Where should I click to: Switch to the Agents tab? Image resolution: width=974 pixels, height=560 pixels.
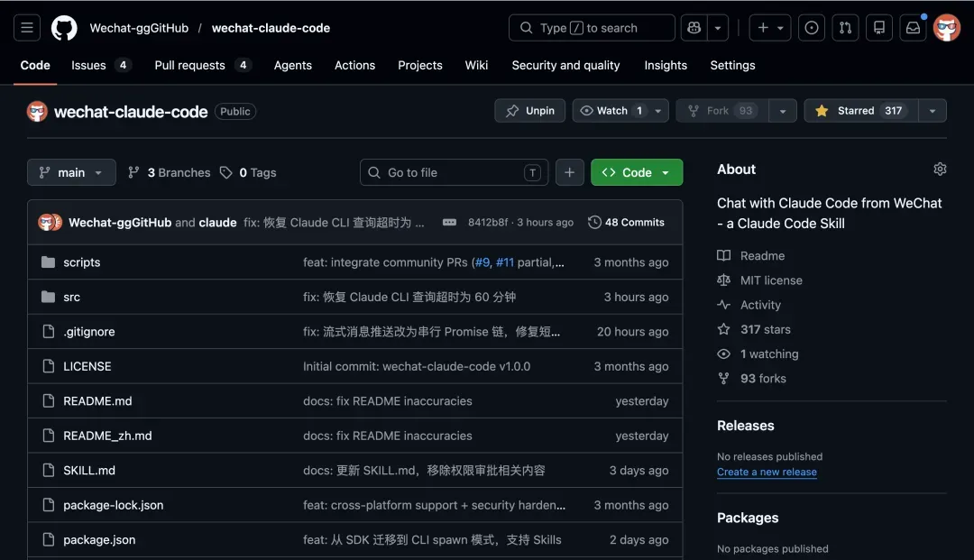tap(292, 65)
